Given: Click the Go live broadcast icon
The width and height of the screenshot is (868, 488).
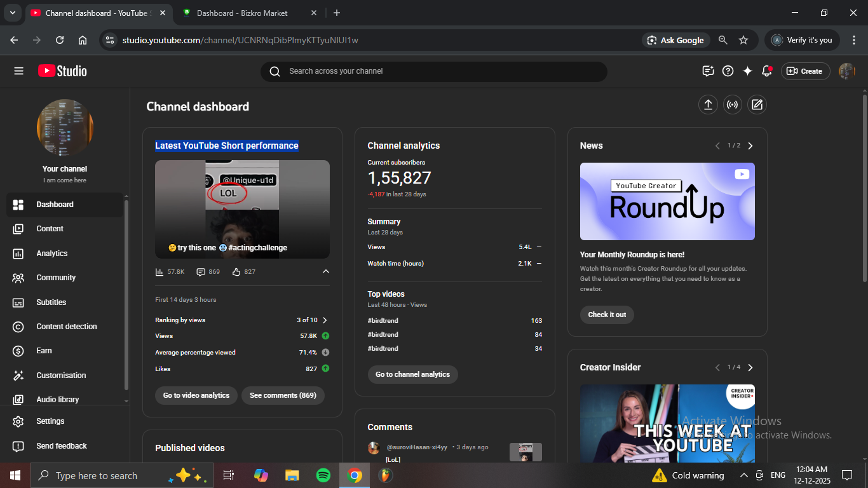Looking at the screenshot, I should pos(732,105).
